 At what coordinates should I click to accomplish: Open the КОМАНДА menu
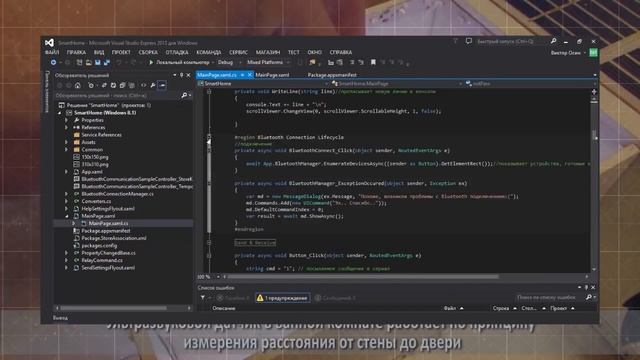pyautogui.click(x=209, y=52)
